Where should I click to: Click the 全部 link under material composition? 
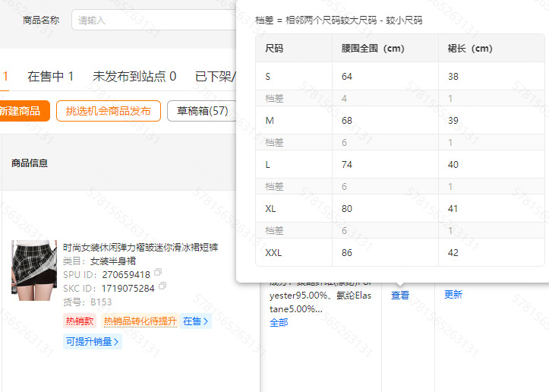point(279,323)
